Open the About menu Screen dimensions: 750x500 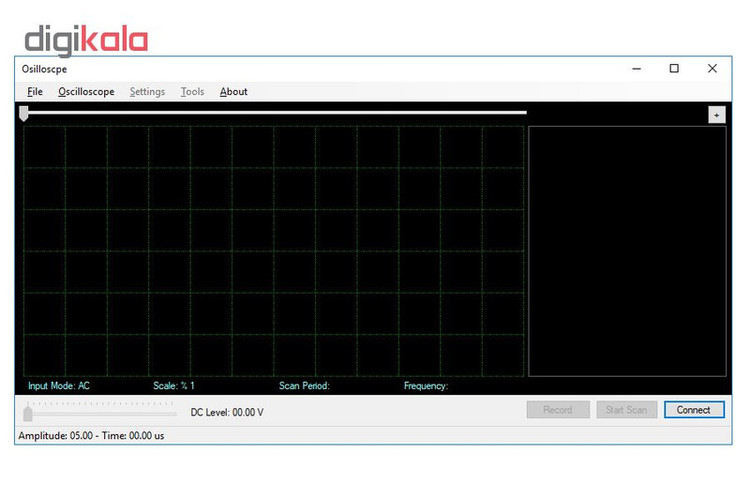pos(233,91)
